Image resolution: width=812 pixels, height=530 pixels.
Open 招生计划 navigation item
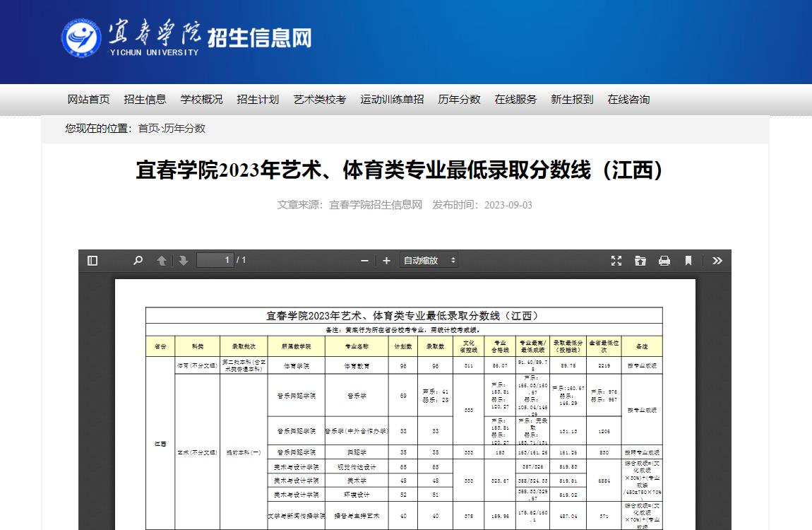point(258,100)
